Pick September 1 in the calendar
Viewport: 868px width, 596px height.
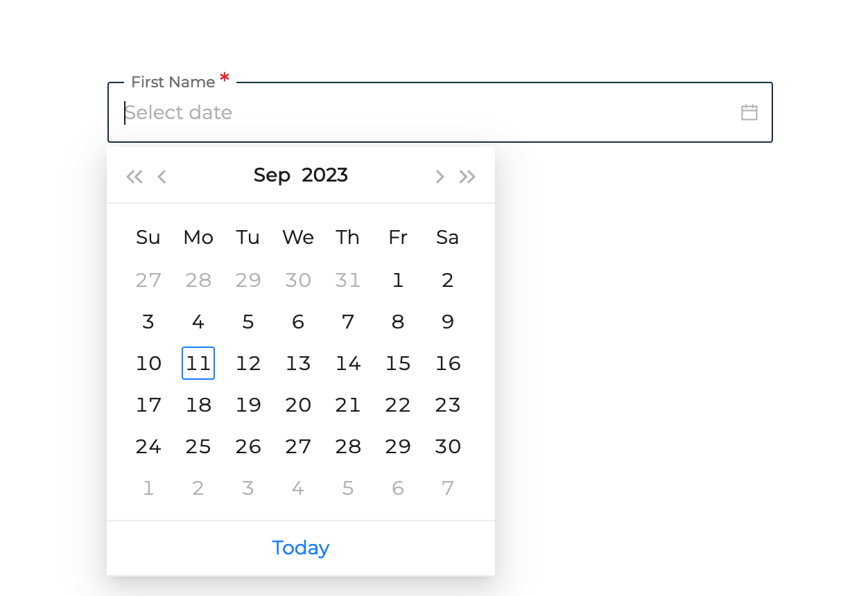(x=398, y=280)
